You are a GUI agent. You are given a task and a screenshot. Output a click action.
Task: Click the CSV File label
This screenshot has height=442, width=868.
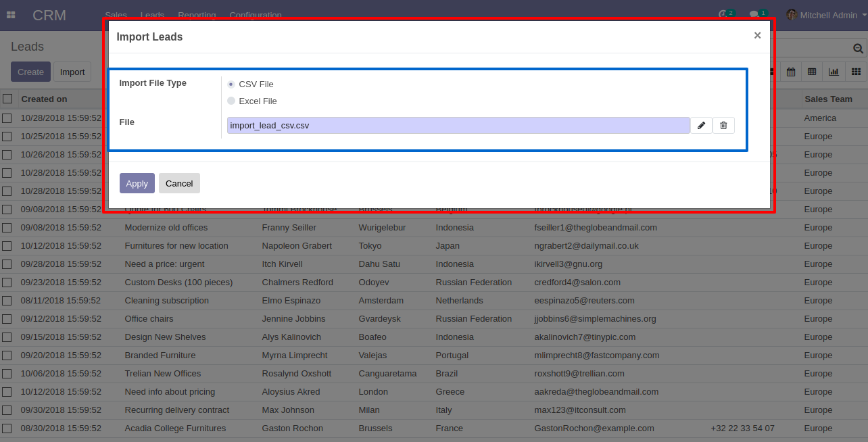click(256, 84)
